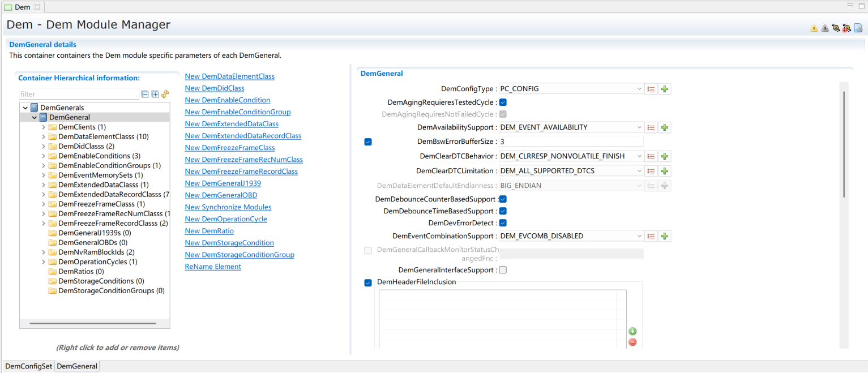Click green plus next to DemConfigType
This screenshot has width=868, height=373.
(665, 89)
